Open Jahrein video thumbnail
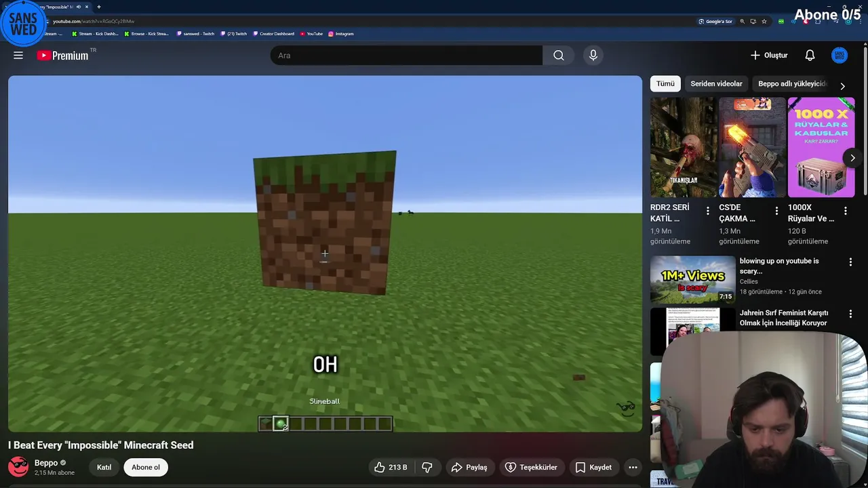 pos(692,331)
